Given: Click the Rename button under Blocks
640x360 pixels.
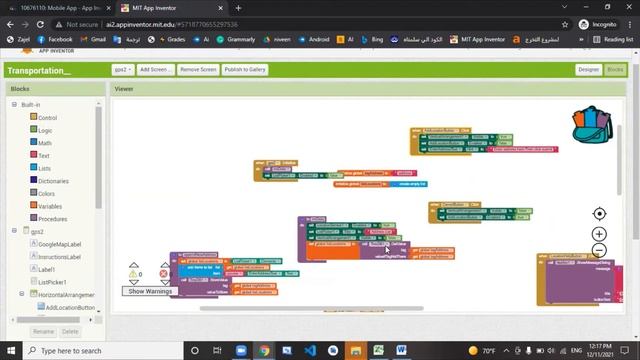Looking at the screenshot, I should click(x=43, y=331).
